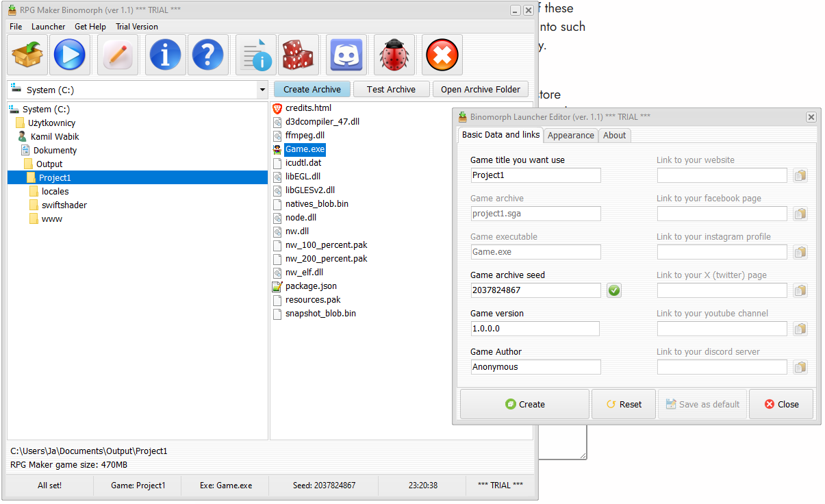Switch to the About tab

[614, 136]
